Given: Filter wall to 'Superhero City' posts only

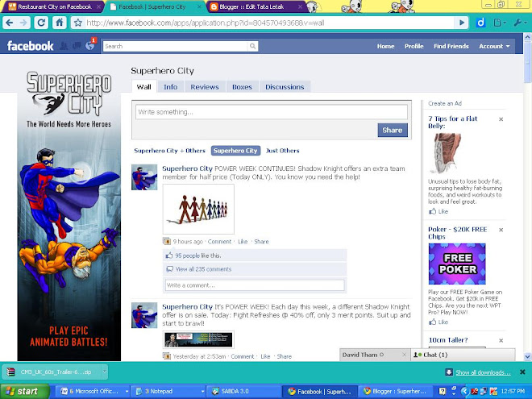Looking at the screenshot, I should coord(235,151).
